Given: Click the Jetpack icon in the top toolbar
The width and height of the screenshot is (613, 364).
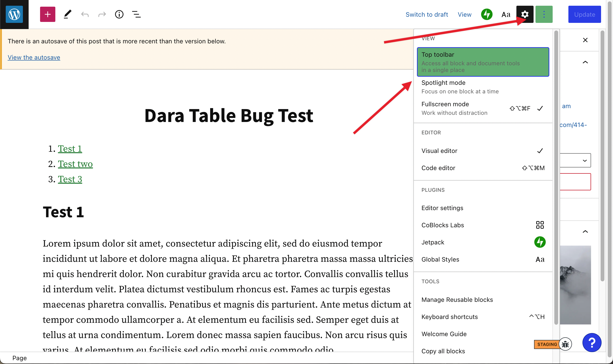Looking at the screenshot, I should pyautogui.click(x=487, y=14).
